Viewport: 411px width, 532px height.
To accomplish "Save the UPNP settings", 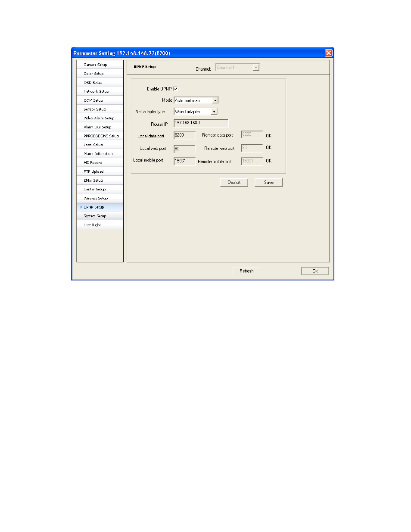I will [x=268, y=182].
